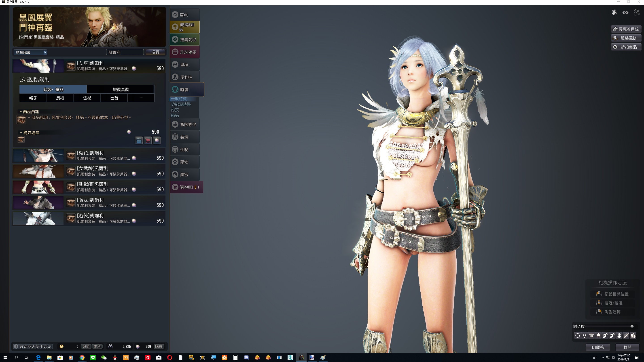Click the 搜尋 search button
The height and width of the screenshot is (362, 644).
coord(155,52)
